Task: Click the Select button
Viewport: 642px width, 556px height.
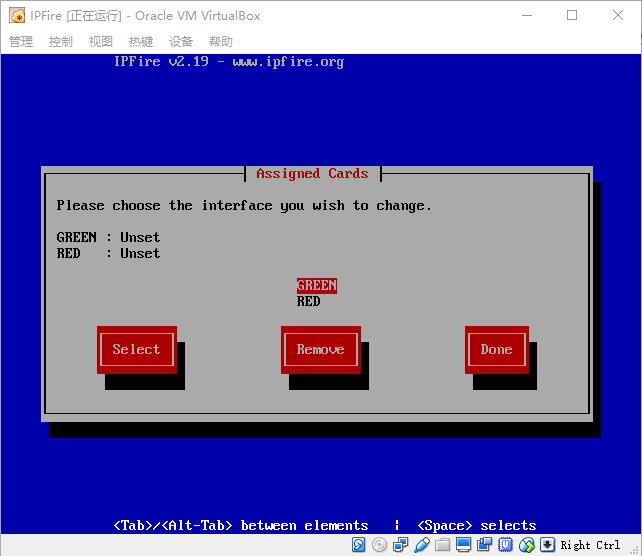Action: tap(137, 350)
